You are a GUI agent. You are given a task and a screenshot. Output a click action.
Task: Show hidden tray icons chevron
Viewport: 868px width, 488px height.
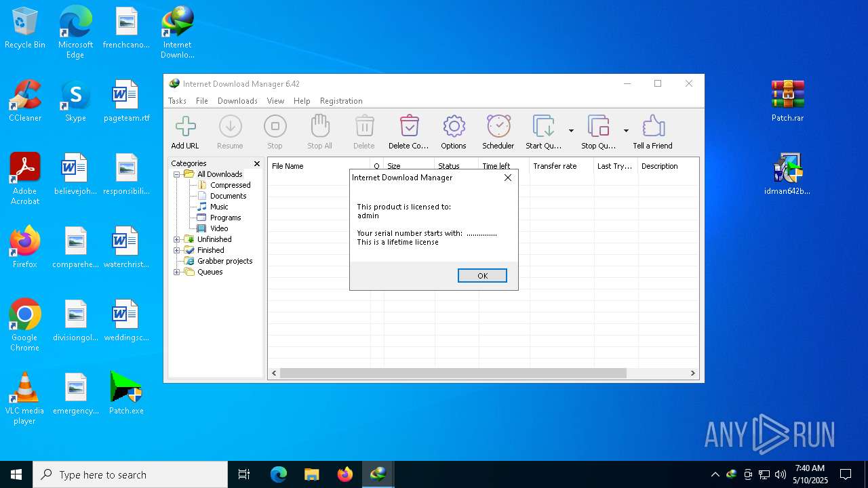click(715, 474)
